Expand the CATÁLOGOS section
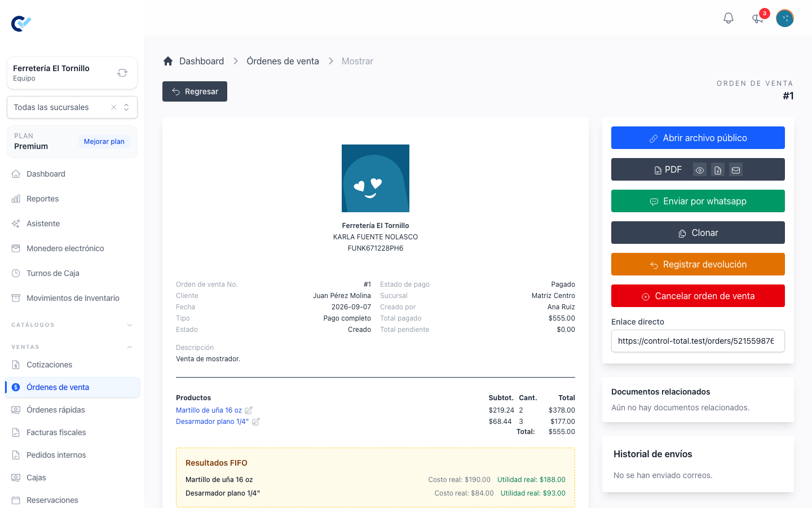Image resolution: width=812 pixels, height=508 pixels. click(72, 325)
